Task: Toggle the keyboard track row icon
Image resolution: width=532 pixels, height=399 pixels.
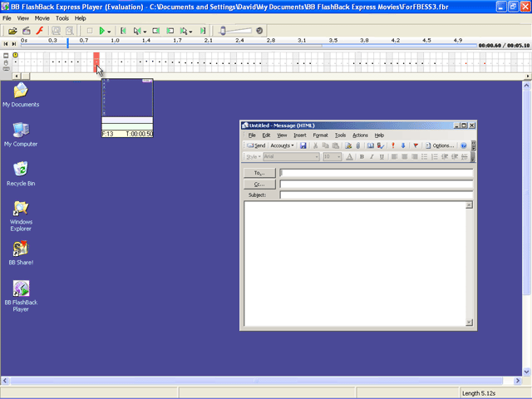Action: pos(6,69)
